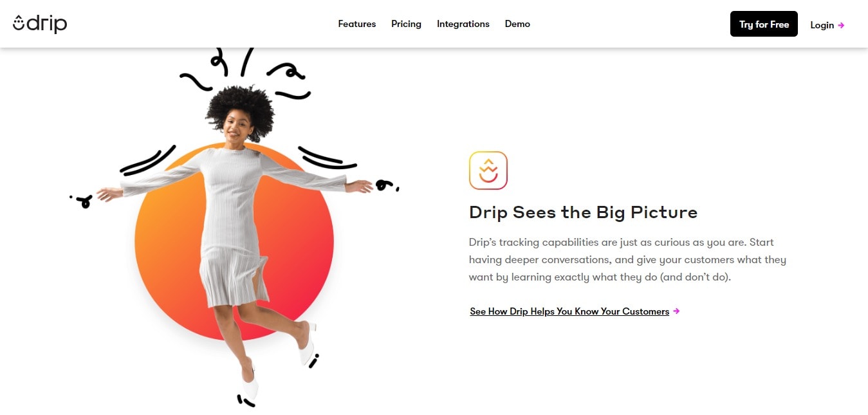Select the Demo navigation item

(517, 24)
